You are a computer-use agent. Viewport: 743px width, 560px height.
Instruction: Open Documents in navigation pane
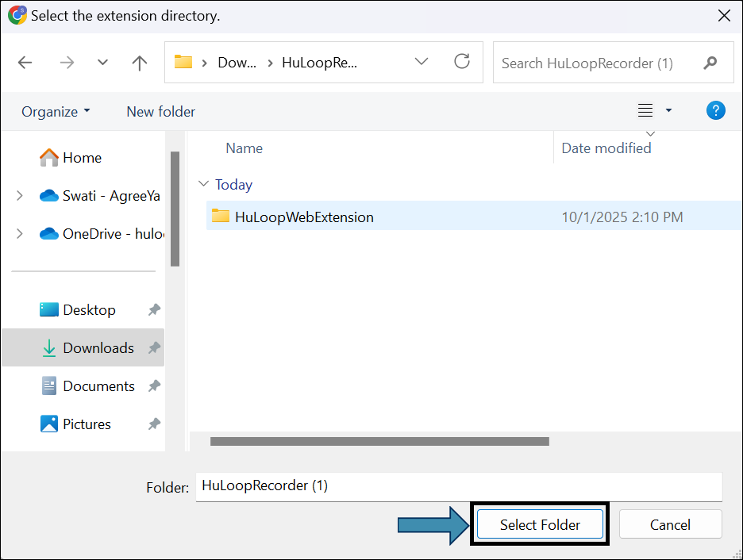(88, 386)
